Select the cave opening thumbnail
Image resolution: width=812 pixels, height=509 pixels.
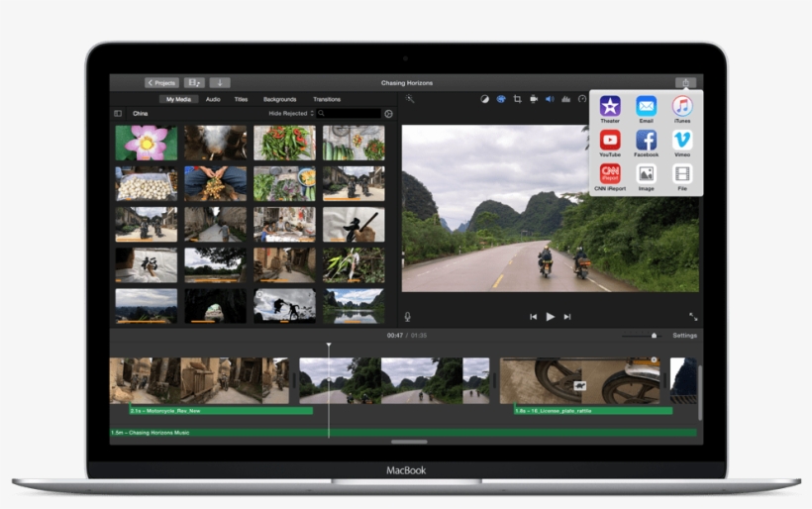[216, 306]
